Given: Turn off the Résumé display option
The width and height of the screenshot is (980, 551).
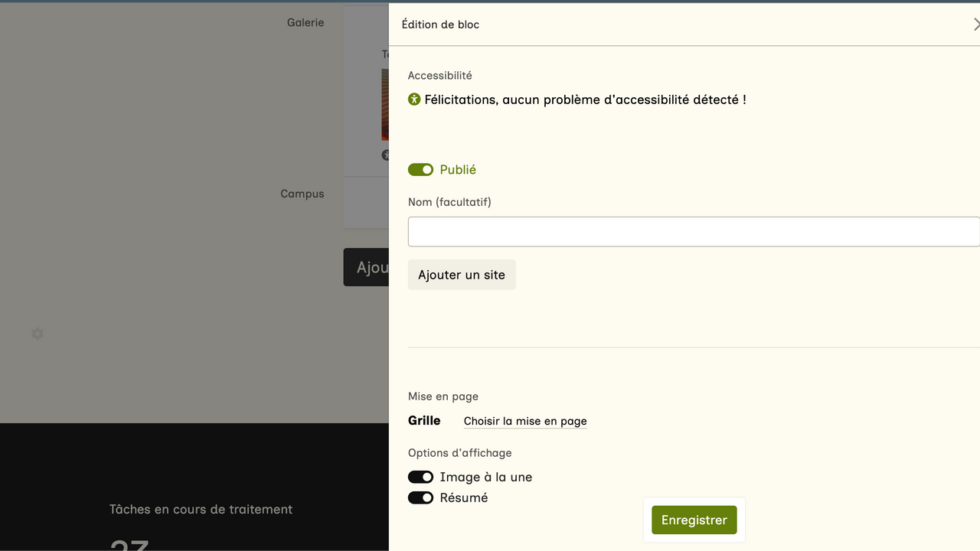Looking at the screenshot, I should click(420, 498).
